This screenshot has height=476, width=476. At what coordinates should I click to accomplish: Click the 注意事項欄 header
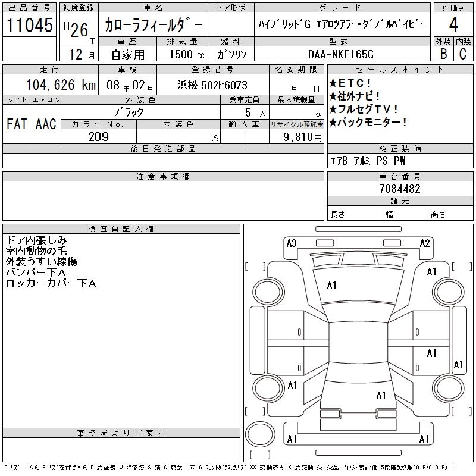tap(163, 176)
